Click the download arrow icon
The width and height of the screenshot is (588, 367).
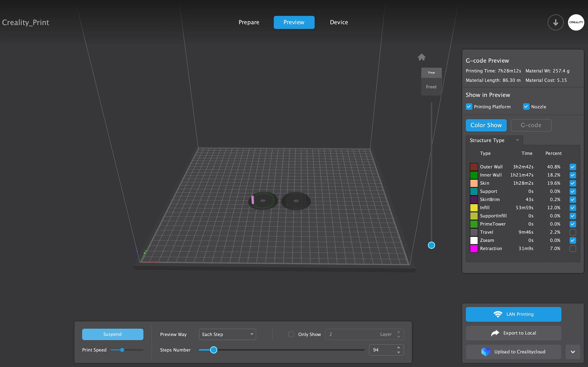(x=555, y=22)
